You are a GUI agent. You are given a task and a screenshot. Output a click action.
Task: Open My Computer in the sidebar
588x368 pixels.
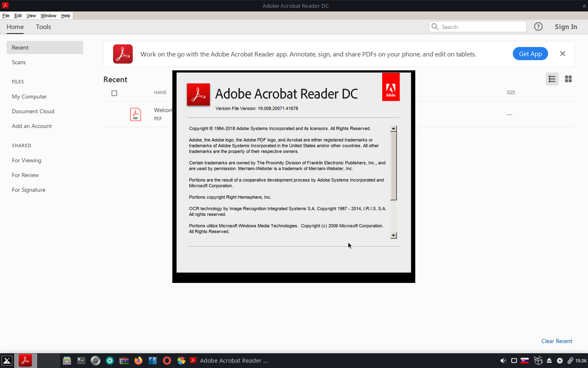29,97
